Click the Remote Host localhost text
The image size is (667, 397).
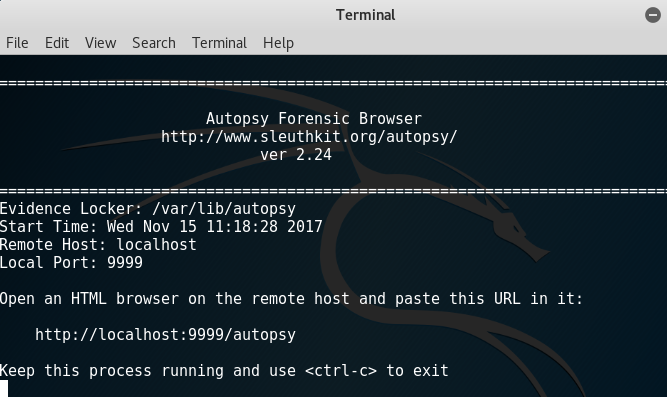[x=98, y=245]
